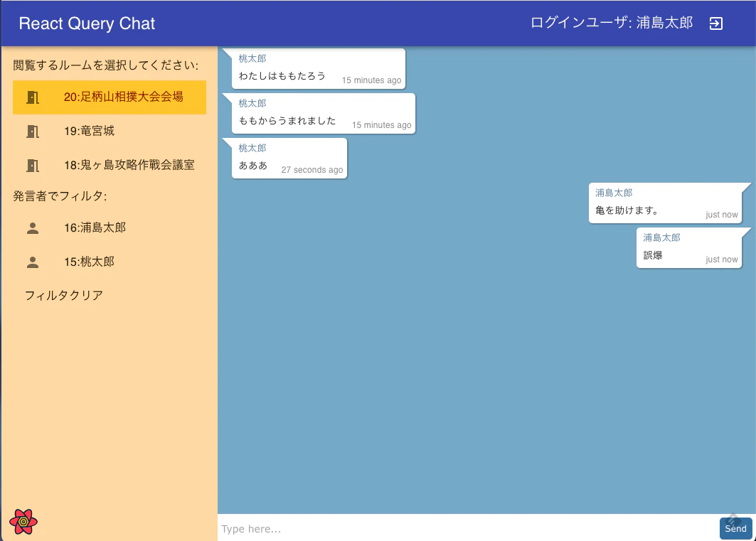This screenshot has width=756, height=541.
Task: Click door icon beside 19:竜宮城
Action: (x=33, y=131)
